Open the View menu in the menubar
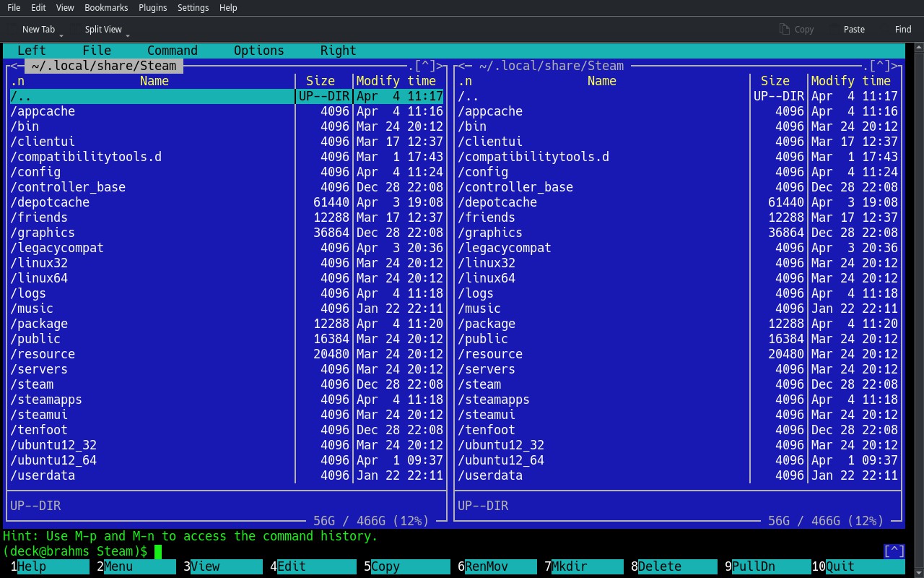 click(x=65, y=7)
